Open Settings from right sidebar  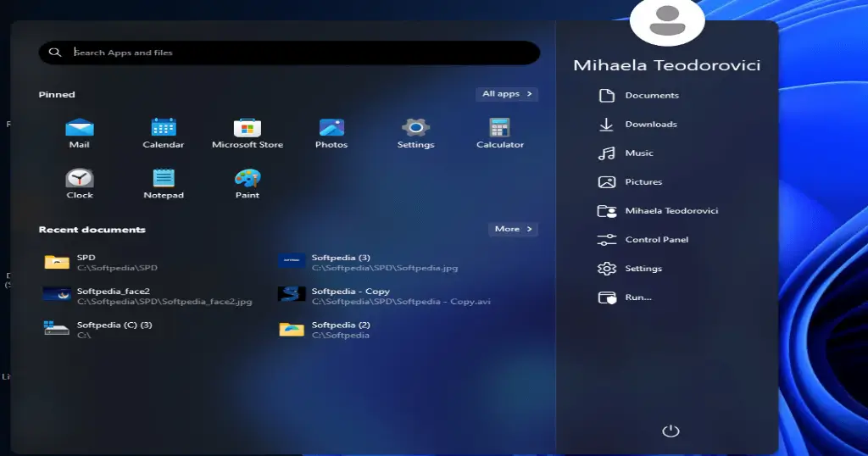[x=630, y=268]
